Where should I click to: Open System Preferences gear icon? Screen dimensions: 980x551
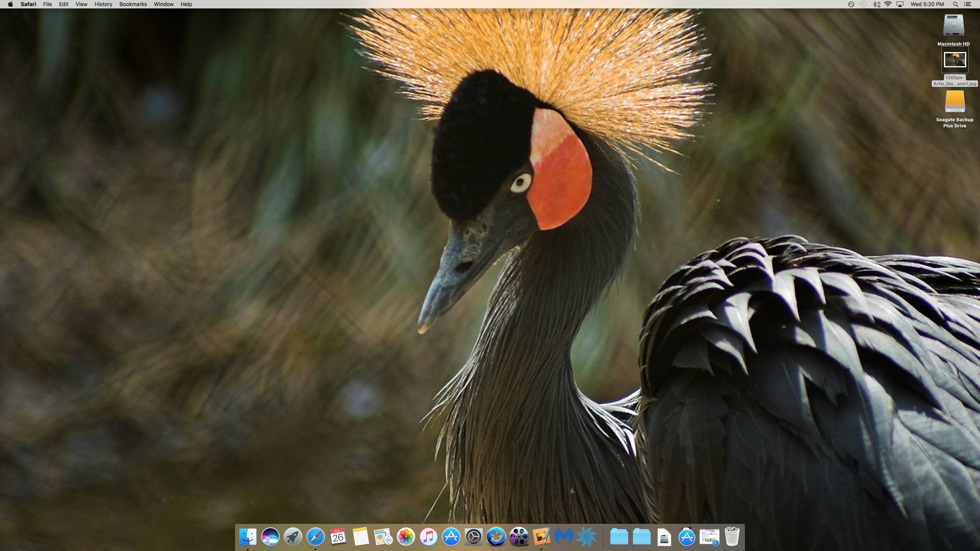pyautogui.click(x=474, y=536)
